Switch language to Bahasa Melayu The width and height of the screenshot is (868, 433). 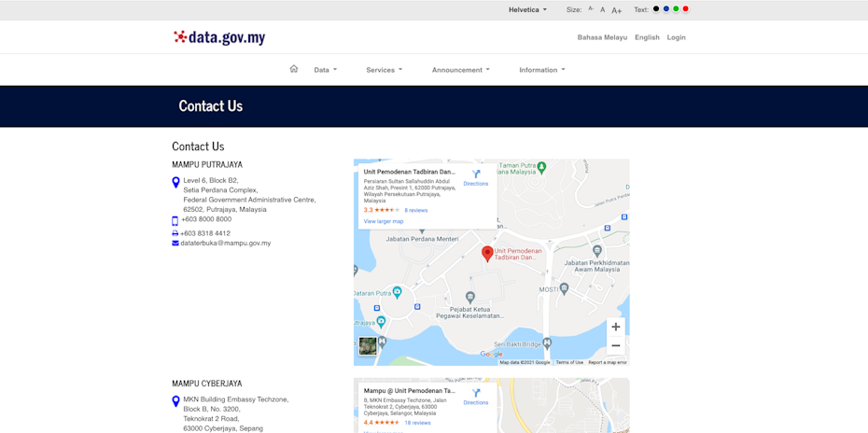tap(602, 37)
